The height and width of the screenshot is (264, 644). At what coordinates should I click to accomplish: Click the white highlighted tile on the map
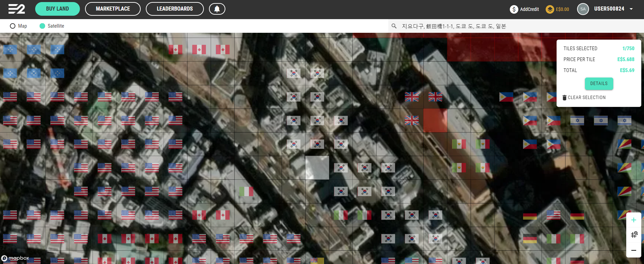coord(317,168)
